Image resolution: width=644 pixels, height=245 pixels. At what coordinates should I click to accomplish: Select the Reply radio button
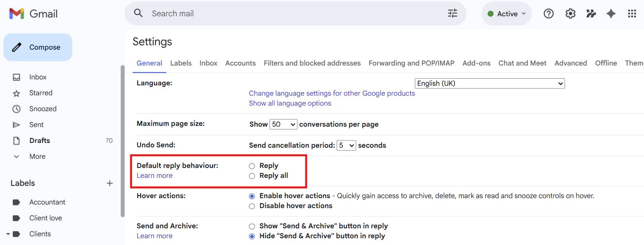(x=252, y=166)
